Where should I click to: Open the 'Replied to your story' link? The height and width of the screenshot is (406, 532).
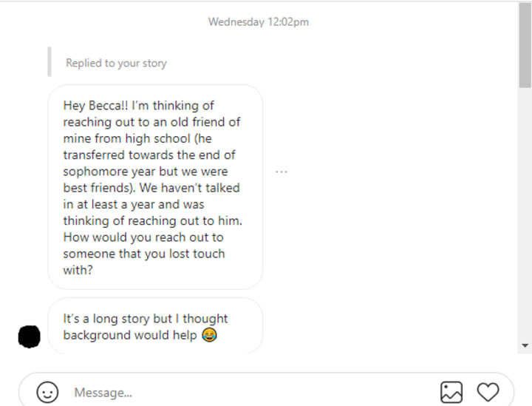pos(116,63)
